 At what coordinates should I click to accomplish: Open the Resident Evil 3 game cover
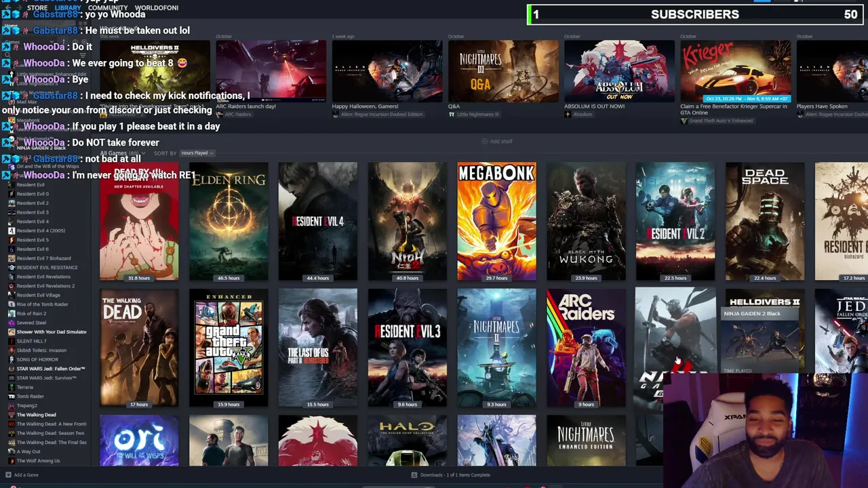point(407,348)
